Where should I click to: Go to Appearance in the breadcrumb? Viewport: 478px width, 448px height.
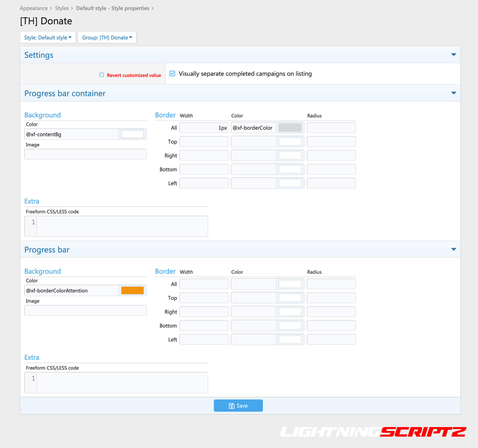coord(34,8)
